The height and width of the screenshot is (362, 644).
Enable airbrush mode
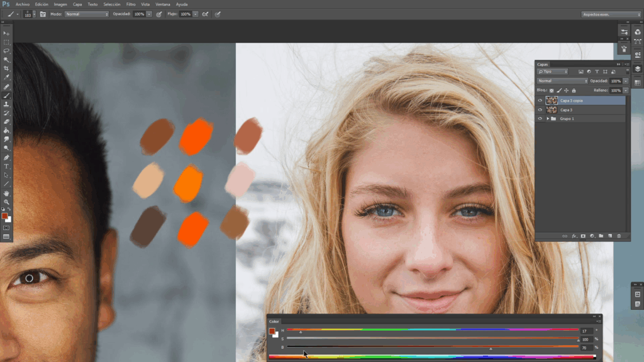(x=205, y=14)
